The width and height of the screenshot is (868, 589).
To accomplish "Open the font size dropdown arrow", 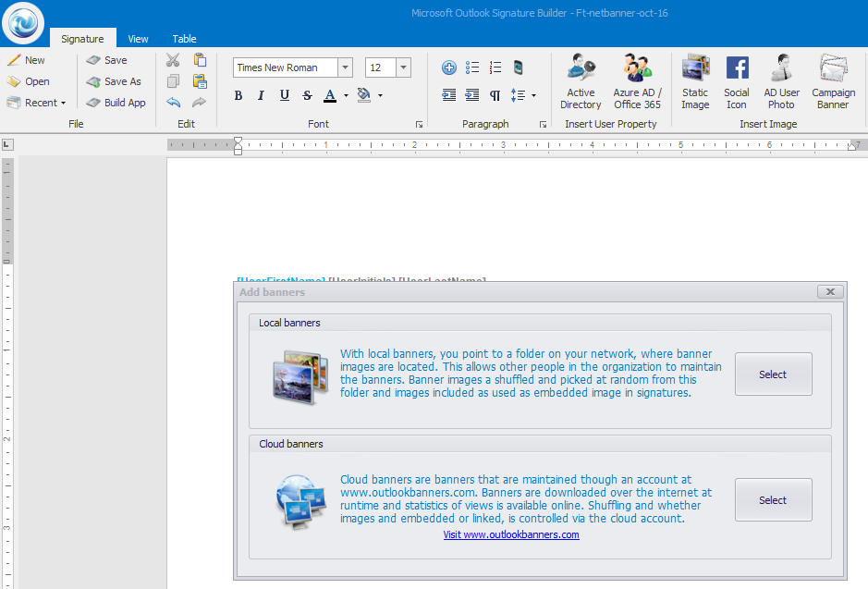I will tap(404, 67).
